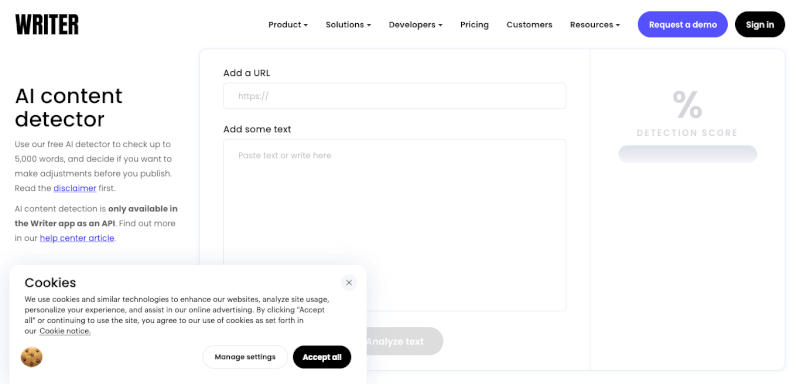Open the Cookie notice link
Viewport: 800px width, 384px height.
pos(65,331)
